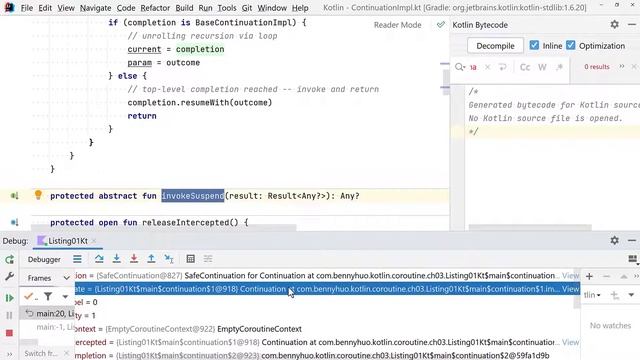Resume program execution

click(9, 298)
